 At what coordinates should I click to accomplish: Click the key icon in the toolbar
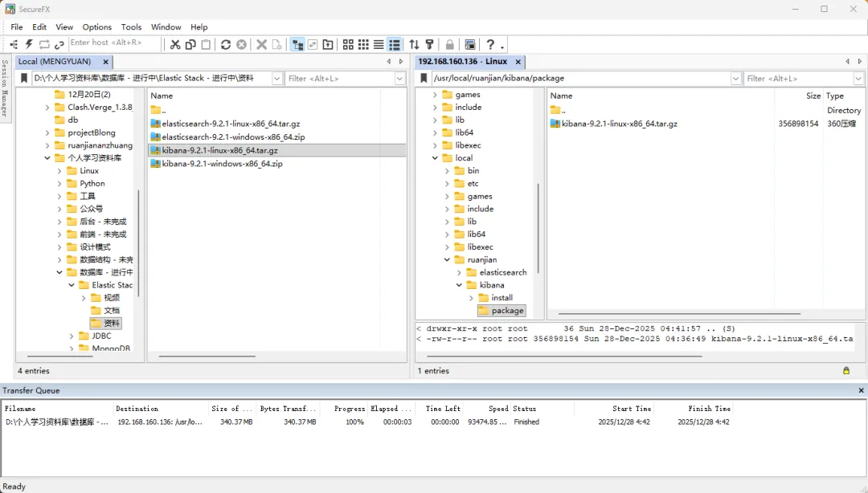[429, 44]
